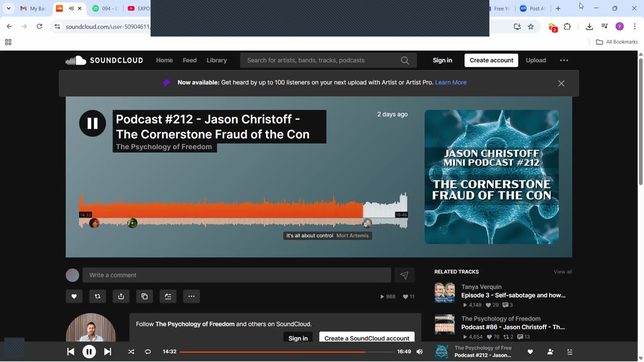Open the Upload link

536,60
